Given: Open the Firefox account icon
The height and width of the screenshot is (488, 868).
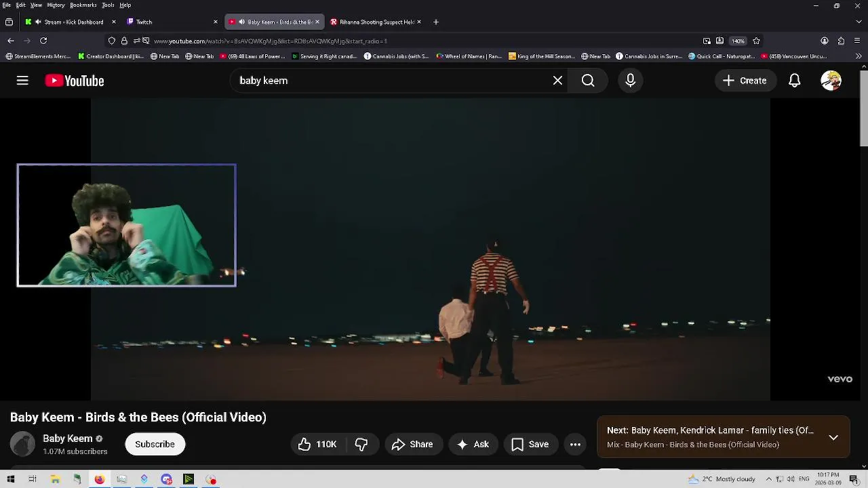Looking at the screenshot, I should coord(825,41).
